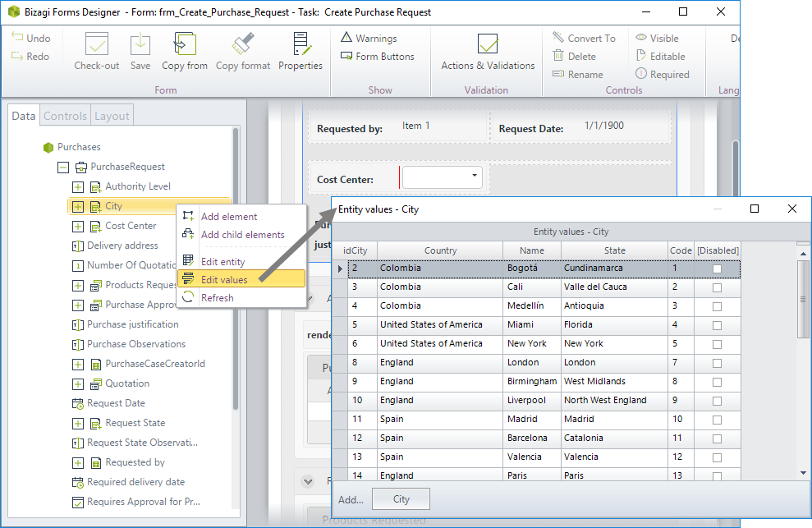
Task: Check Disabled for Miami row
Action: (717, 325)
